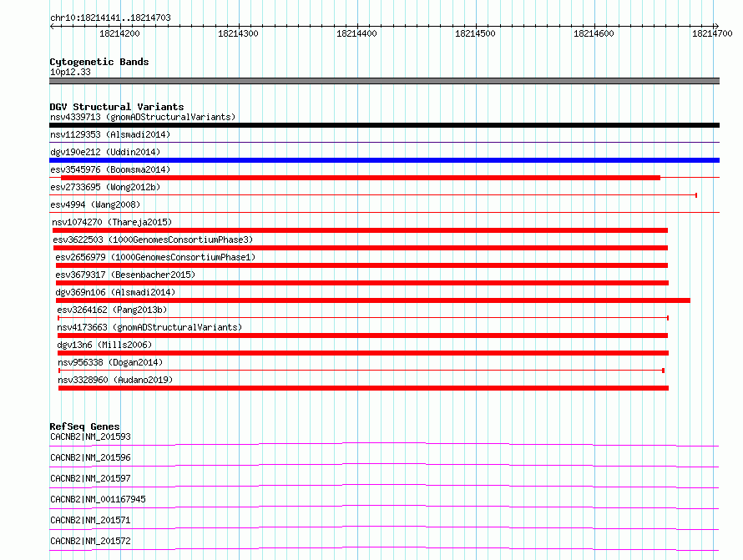Click the 18214300 ruler tick label
This screenshot has width=743, height=560.
click(238, 33)
